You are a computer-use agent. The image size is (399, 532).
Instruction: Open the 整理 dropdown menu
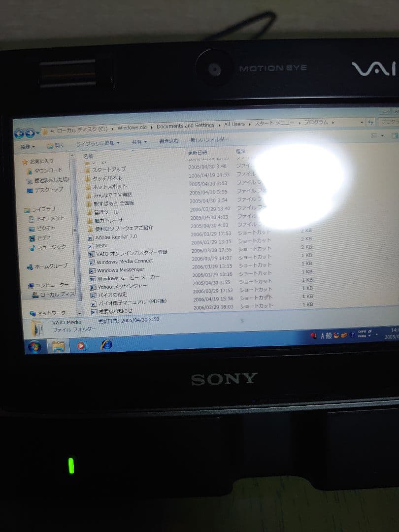(28, 147)
